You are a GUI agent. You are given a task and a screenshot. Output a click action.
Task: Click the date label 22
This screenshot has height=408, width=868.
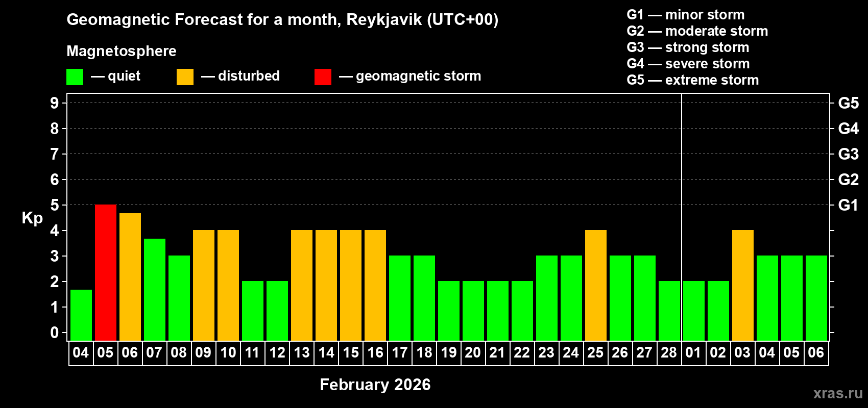point(522,353)
